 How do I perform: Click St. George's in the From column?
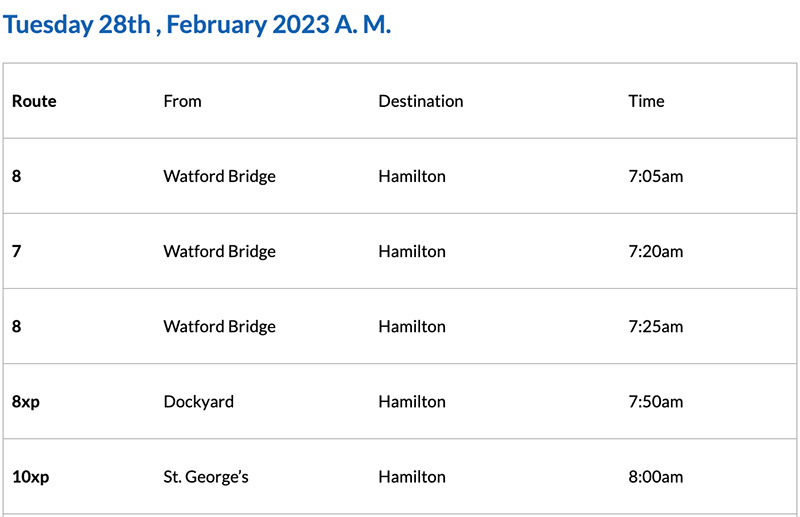(x=205, y=477)
